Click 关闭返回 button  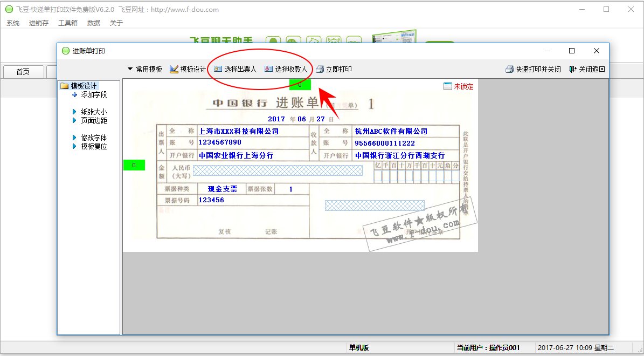click(x=587, y=69)
